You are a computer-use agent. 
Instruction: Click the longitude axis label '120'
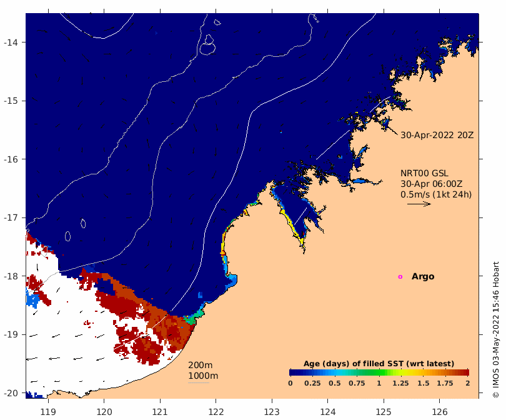(x=104, y=412)
